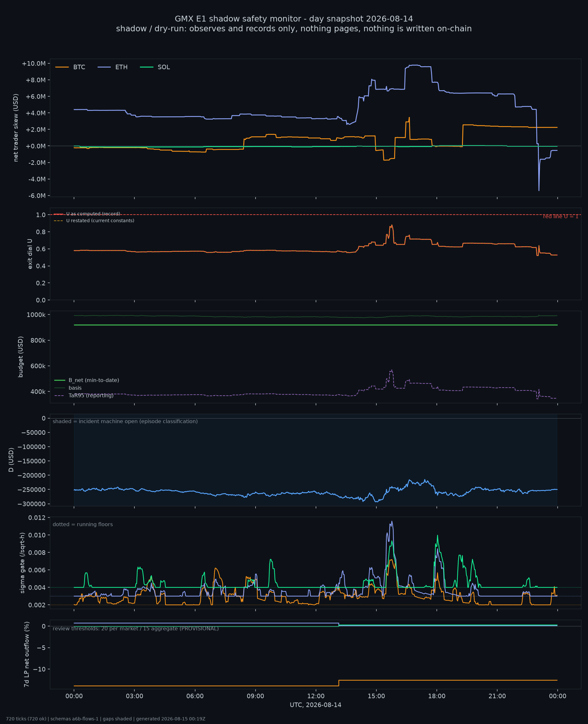
Task: Click the 'basis' legend label
Action: pos(75,388)
